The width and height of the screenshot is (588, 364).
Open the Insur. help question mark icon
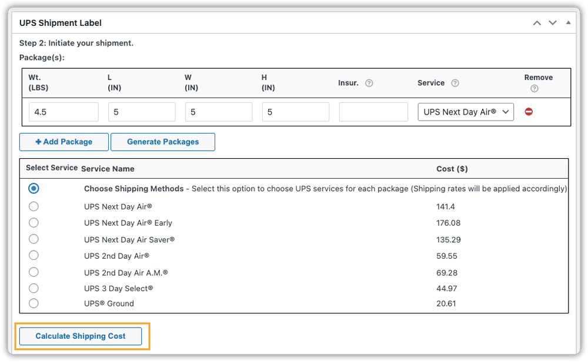pos(369,84)
